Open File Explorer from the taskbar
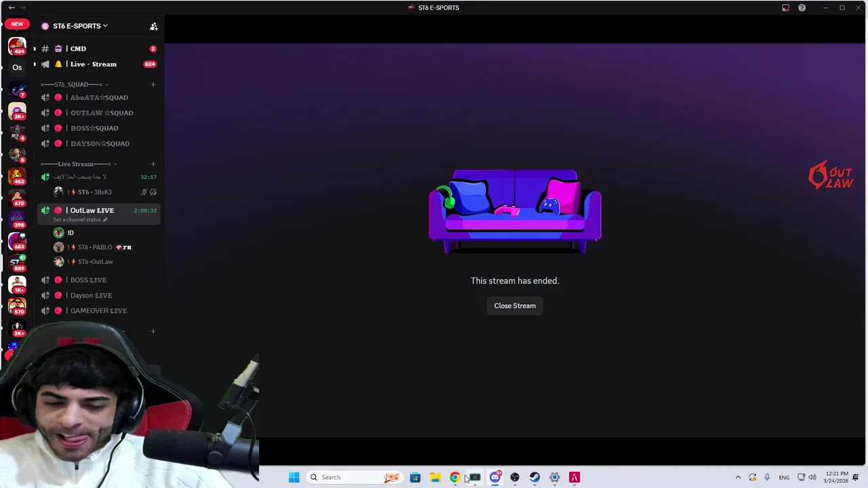The width and height of the screenshot is (868, 488). pos(435,477)
